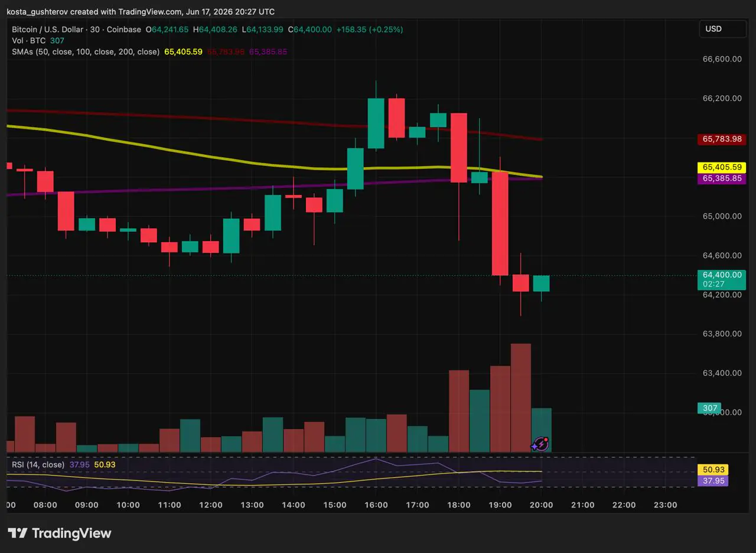Select the RSI (14, close) legend name
756x553 pixels.
click(38, 465)
